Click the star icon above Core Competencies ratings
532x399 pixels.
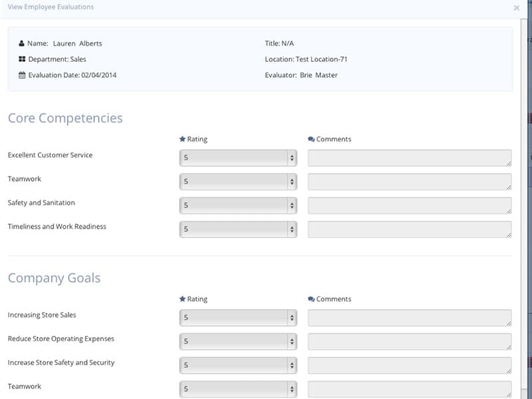click(182, 139)
